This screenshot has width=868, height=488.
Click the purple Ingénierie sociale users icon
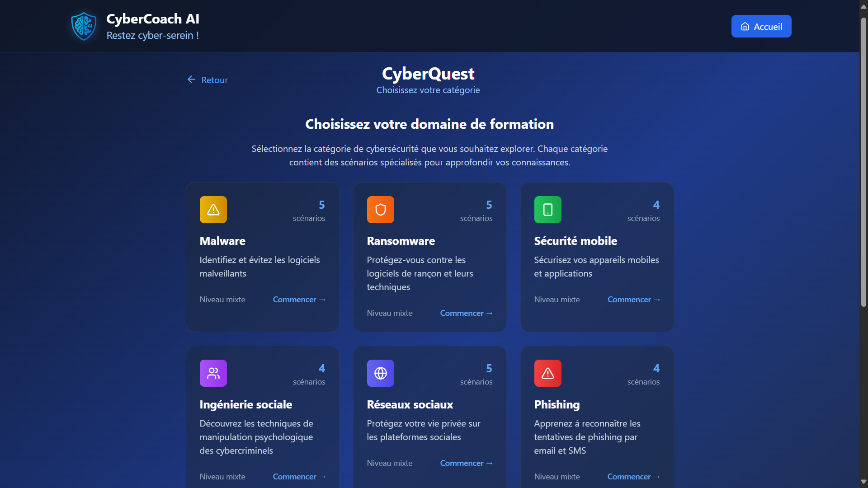click(213, 373)
